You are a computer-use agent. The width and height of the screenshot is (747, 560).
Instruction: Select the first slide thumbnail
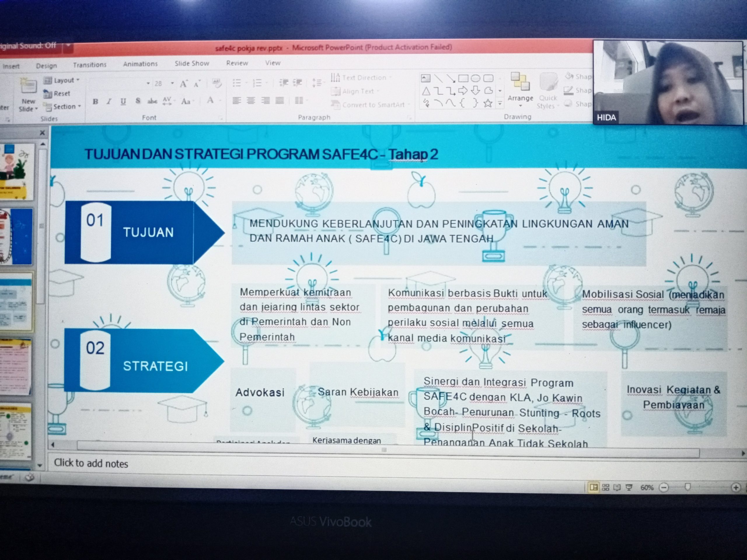[x=17, y=171]
